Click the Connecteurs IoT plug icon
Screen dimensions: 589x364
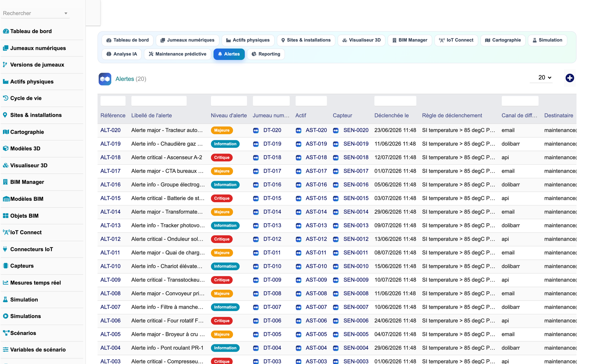pyautogui.click(x=5, y=249)
